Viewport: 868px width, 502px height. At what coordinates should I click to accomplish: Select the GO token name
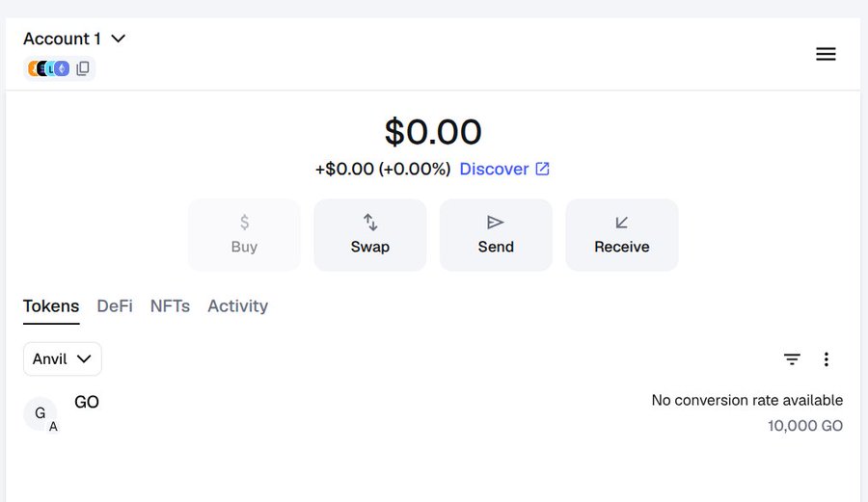click(x=87, y=402)
